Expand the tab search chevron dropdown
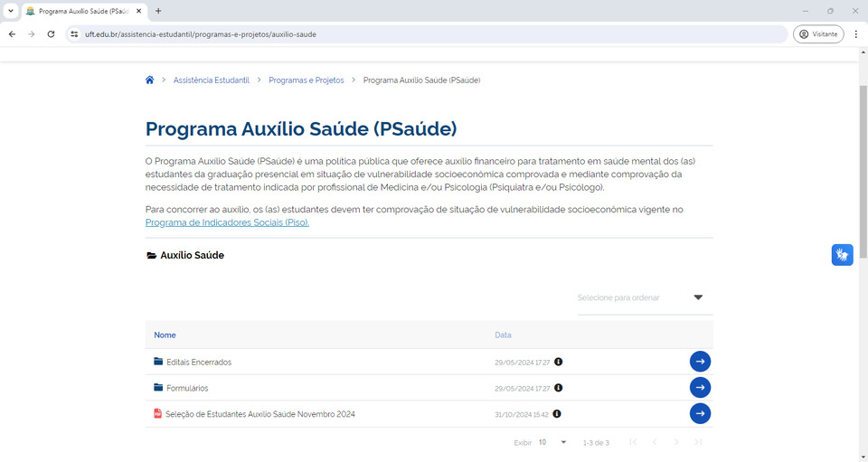Screen dimensions: 868x462 (10, 11)
